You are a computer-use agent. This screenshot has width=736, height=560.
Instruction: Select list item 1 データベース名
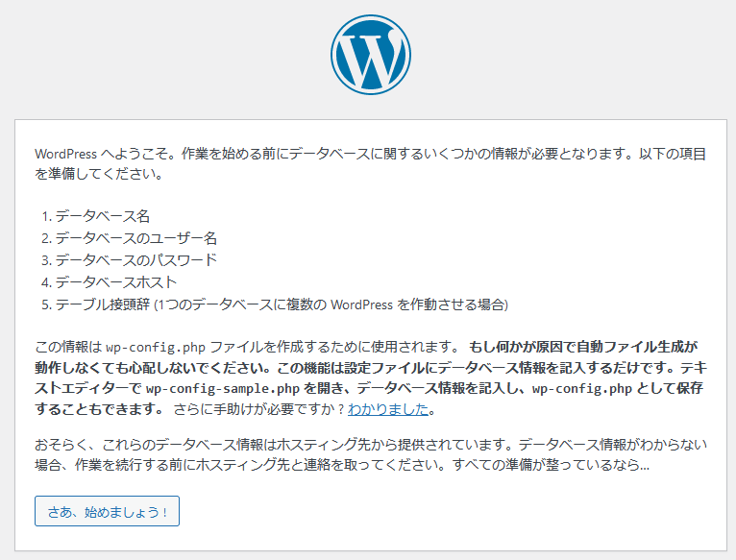tap(95, 216)
